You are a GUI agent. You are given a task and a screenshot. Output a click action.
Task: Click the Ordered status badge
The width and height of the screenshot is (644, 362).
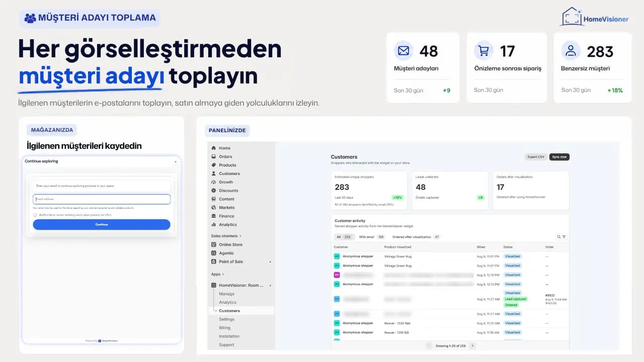coord(511,305)
